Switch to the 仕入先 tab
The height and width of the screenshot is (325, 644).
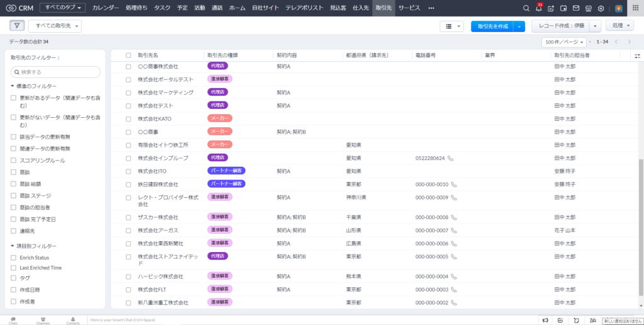coord(361,8)
